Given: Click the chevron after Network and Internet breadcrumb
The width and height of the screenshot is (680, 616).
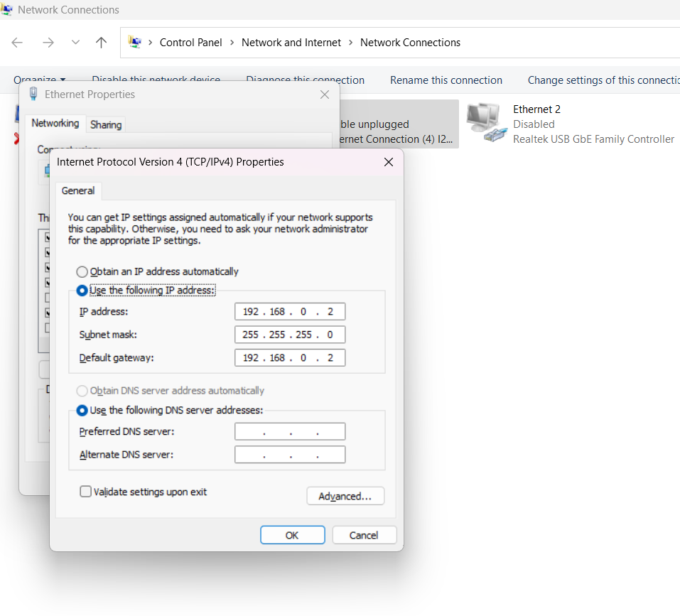Looking at the screenshot, I should [x=350, y=42].
